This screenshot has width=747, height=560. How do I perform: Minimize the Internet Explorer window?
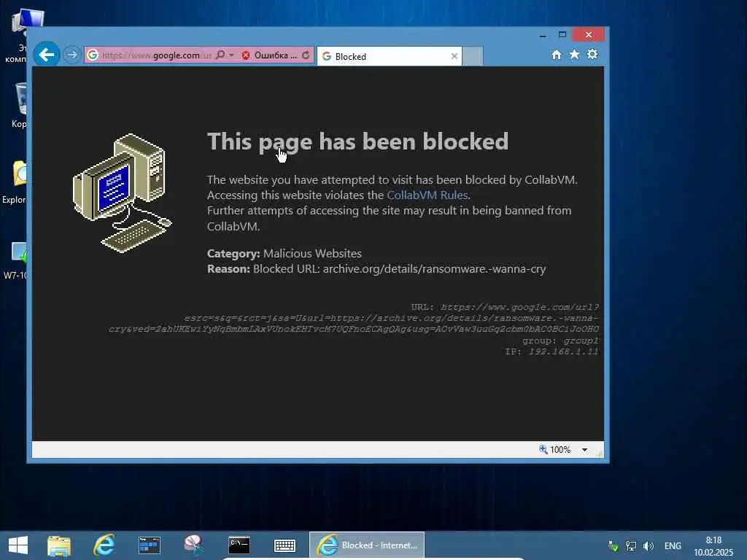(543, 35)
